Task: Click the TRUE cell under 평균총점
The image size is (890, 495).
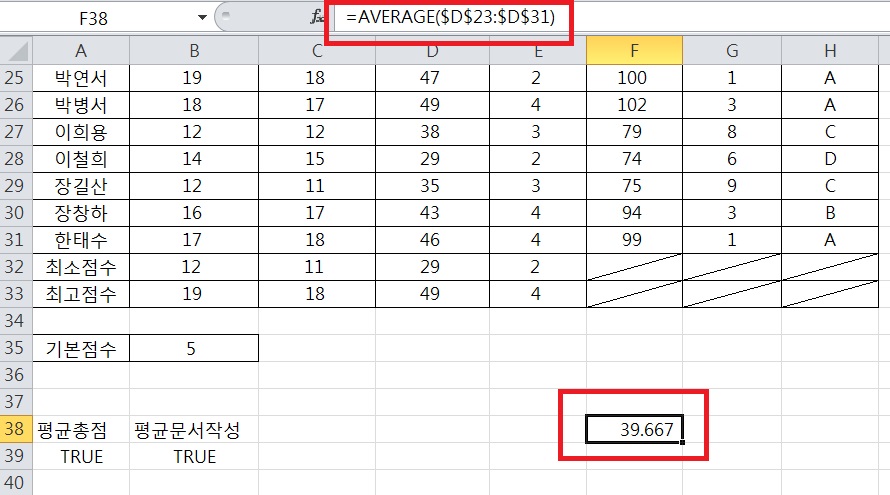Action: tap(80, 456)
